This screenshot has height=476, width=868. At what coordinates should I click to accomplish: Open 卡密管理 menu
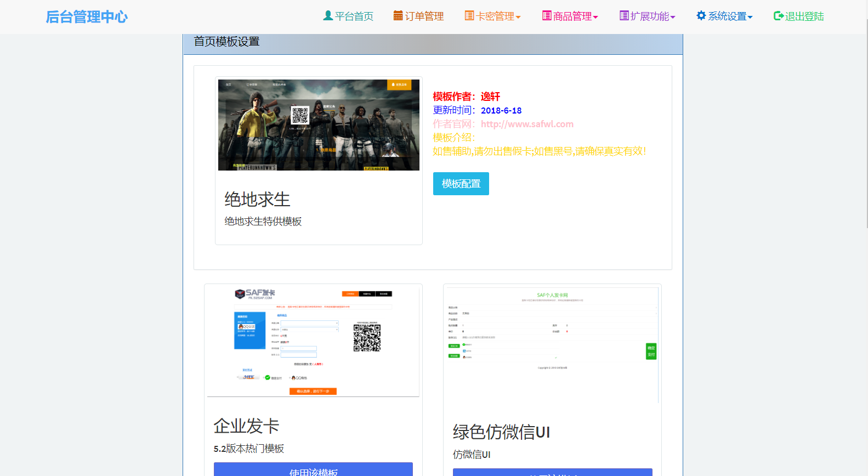tap(492, 16)
